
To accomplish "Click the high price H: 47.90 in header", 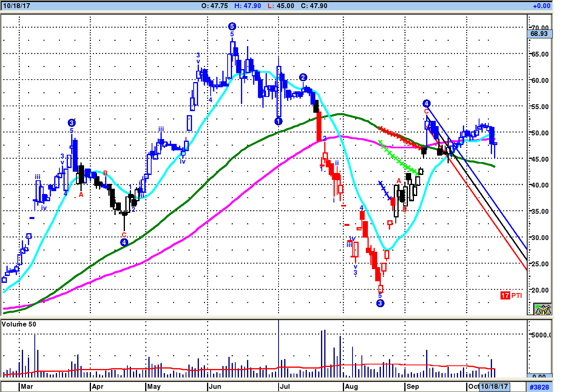I will coord(247,6).
